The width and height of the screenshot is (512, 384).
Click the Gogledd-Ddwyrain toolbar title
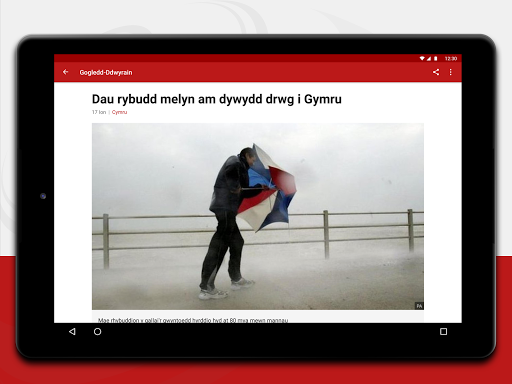pyautogui.click(x=106, y=72)
